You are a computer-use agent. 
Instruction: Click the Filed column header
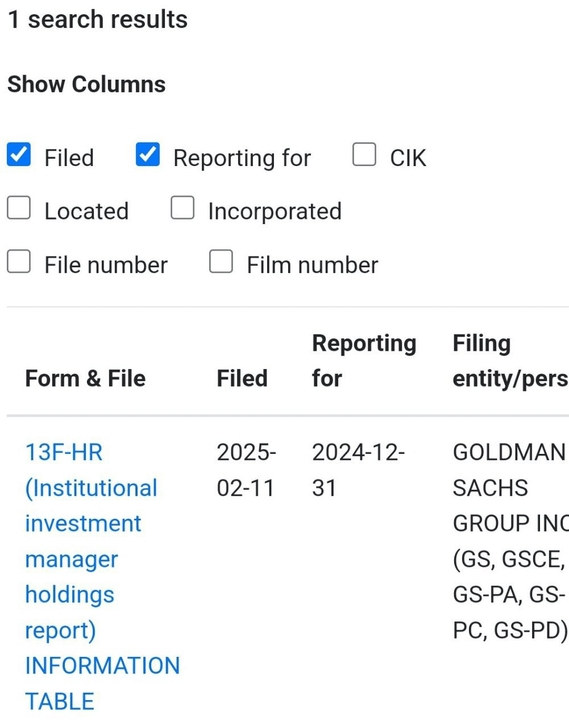click(x=242, y=379)
